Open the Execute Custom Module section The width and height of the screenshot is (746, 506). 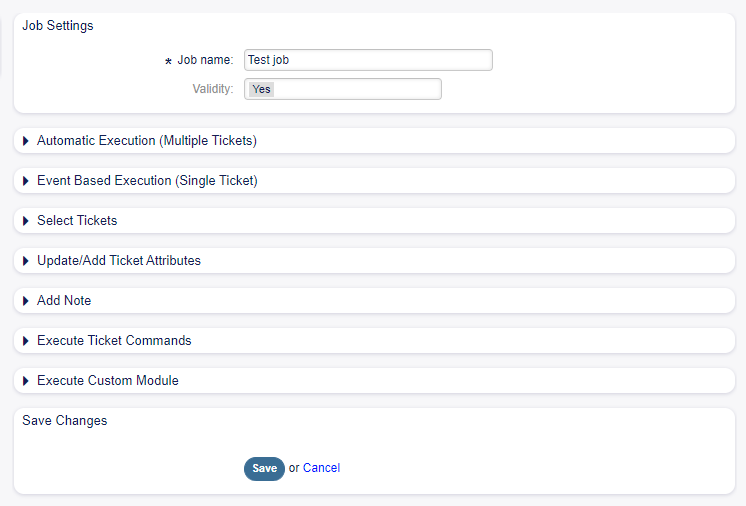[107, 381]
